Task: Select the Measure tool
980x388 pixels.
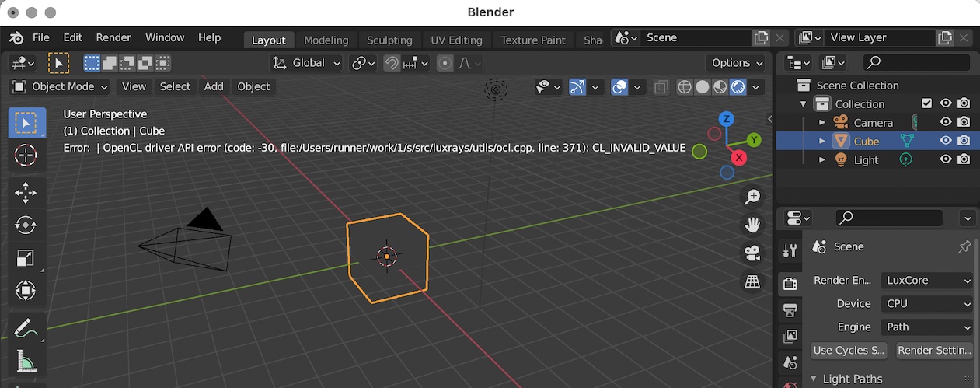Action: click(26, 361)
